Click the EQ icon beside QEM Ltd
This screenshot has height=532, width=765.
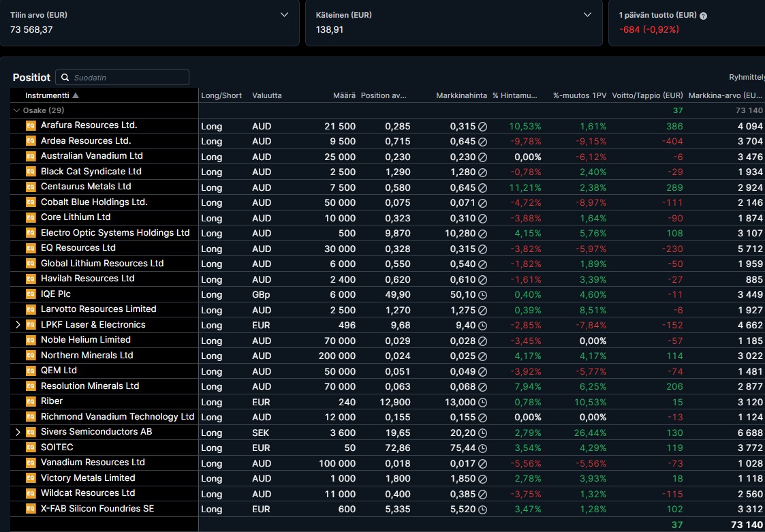coord(31,371)
